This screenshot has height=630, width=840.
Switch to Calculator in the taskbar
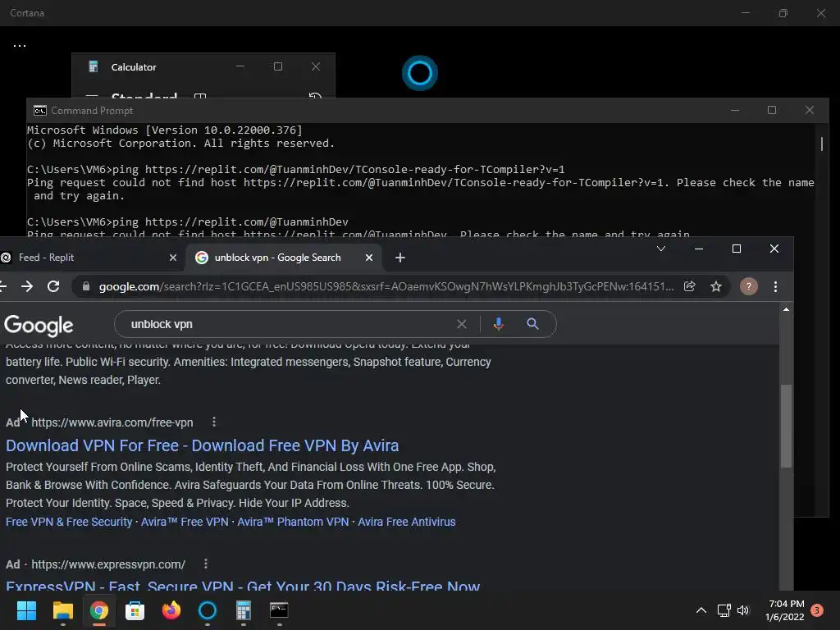coord(243,610)
